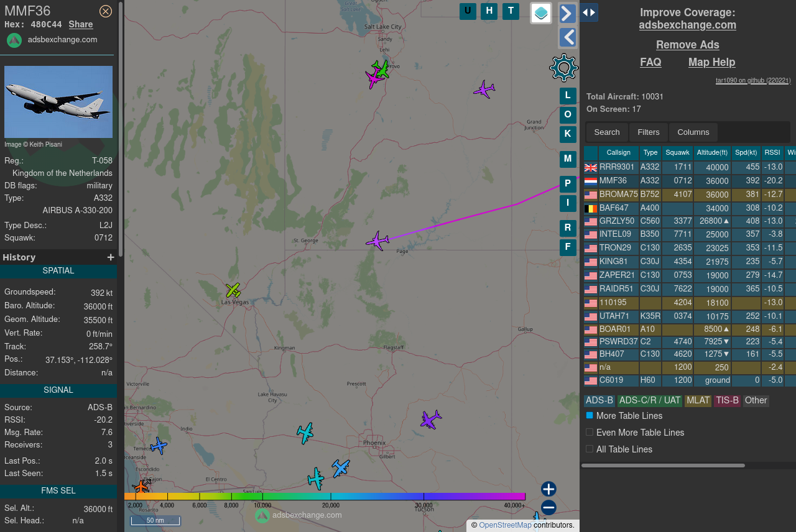
Task: Open the Columns tab
Action: tap(693, 132)
